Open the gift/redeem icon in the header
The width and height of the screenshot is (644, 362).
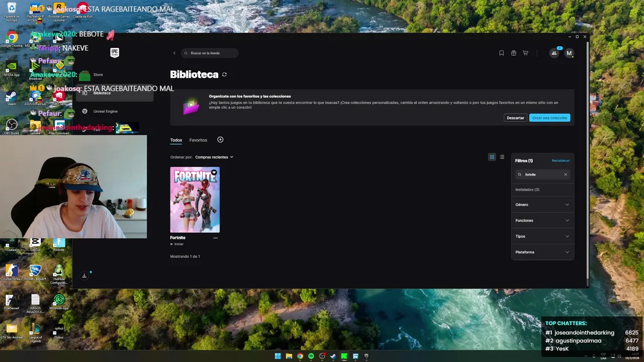pyautogui.click(x=514, y=53)
